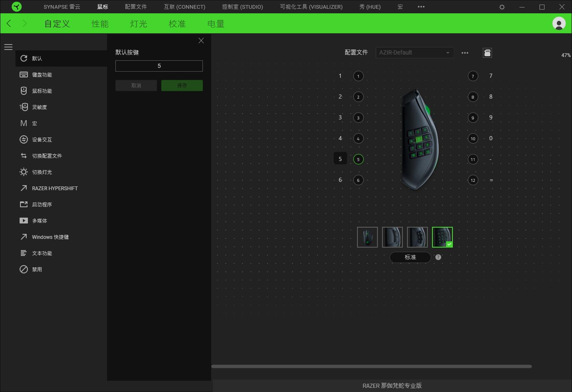Image resolution: width=572 pixels, height=392 pixels.
Task: Select the 设备交互 inter-device option
Action: (x=61, y=139)
